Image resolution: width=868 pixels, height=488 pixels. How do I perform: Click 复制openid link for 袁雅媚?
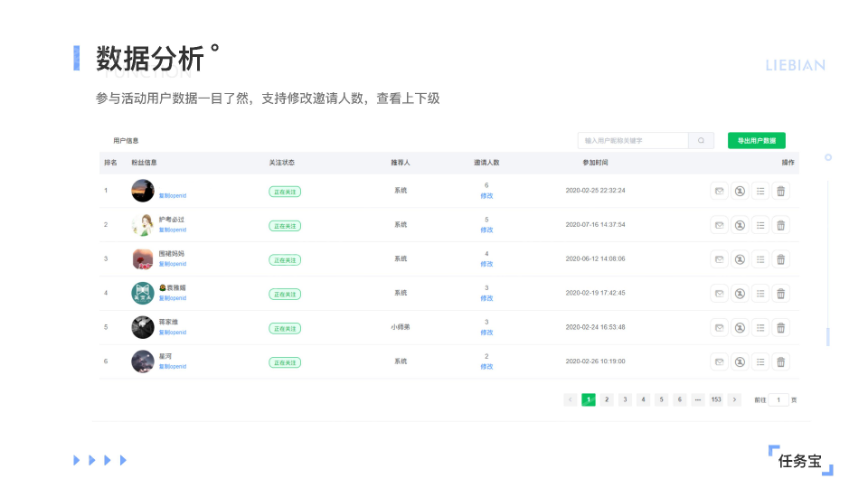[x=173, y=298]
